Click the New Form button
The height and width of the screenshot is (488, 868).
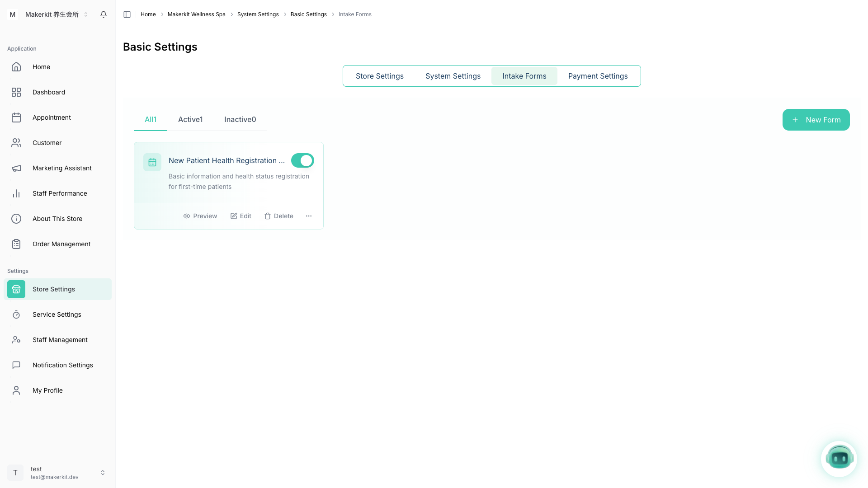[x=816, y=119]
